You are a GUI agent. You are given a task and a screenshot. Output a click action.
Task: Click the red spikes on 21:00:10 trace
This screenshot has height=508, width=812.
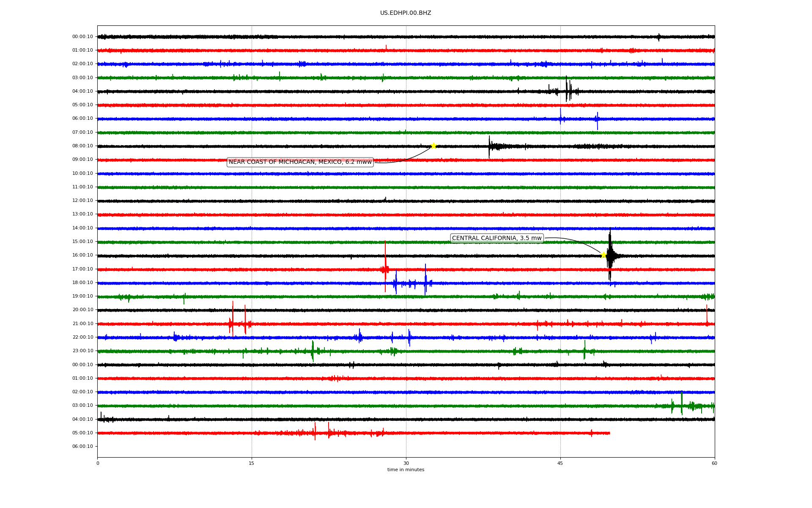coord(233,323)
